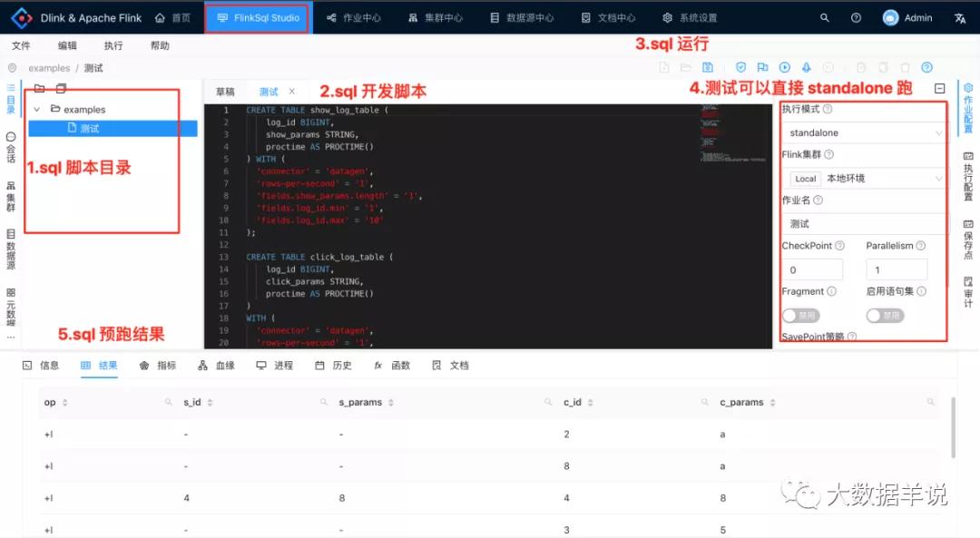Submit the job using the rocket icon
The image size is (980, 538).
(x=806, y=67)
